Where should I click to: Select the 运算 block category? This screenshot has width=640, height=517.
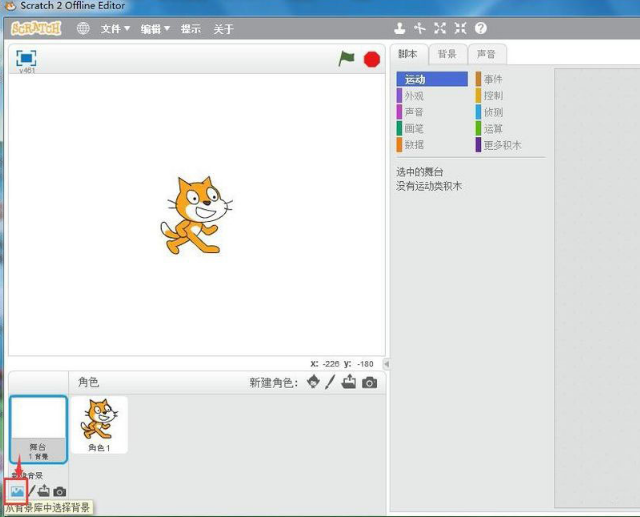[510, 129]
